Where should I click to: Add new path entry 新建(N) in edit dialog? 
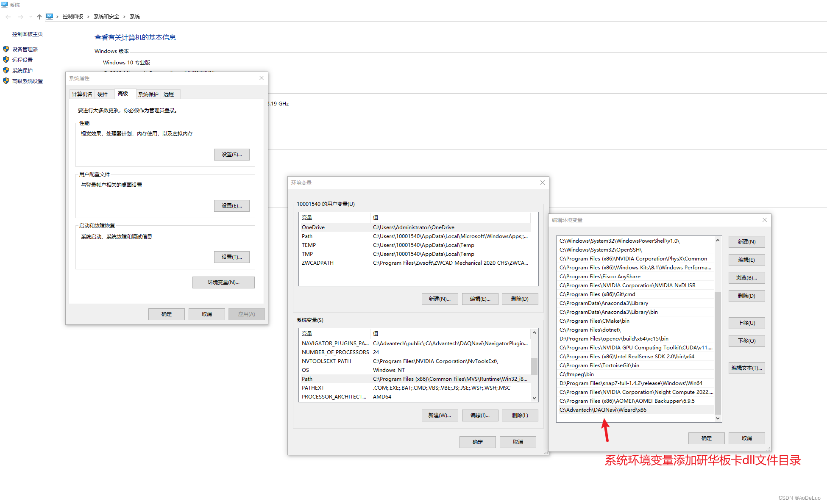tap(746, 242)
